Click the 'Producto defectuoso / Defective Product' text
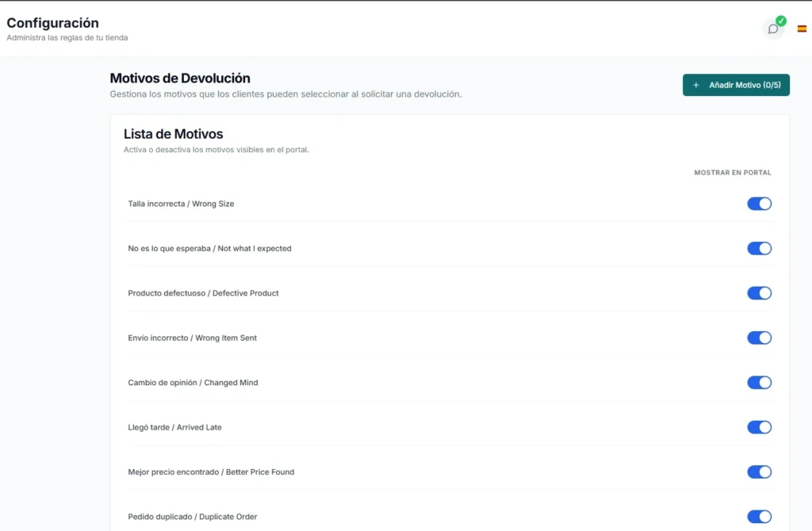Image resolution: width=812 pixels, height=531 pixels. [x=203, y=293]
